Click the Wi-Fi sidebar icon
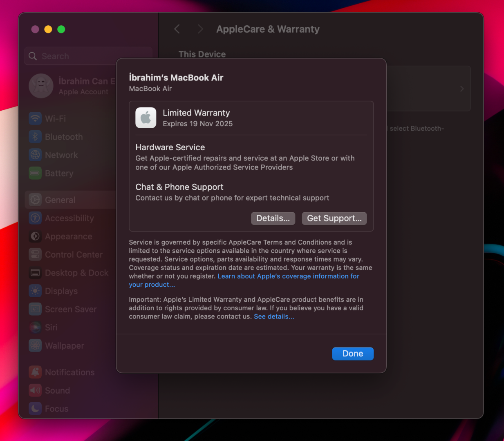This screenshot has width=504, height=441. pyautogui.click(x=35, y=119)
